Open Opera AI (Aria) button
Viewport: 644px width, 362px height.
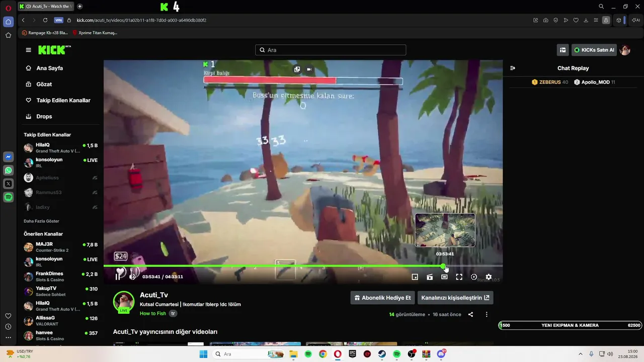pos(635,20)
